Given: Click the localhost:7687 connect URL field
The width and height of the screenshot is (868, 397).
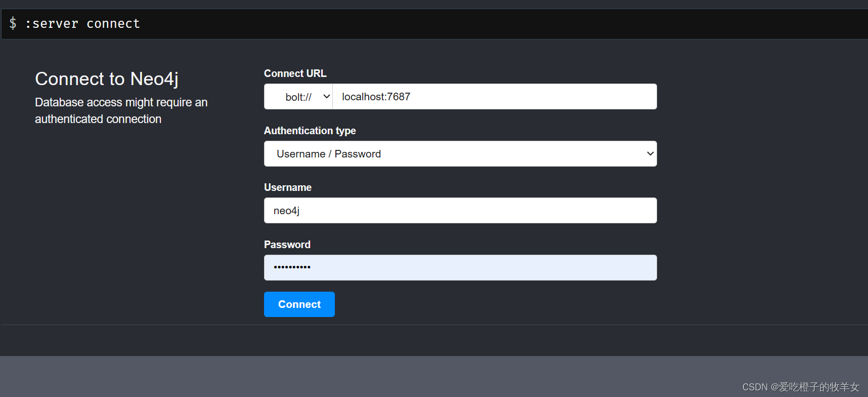Looking at the screenshot, I should point(495,97).
